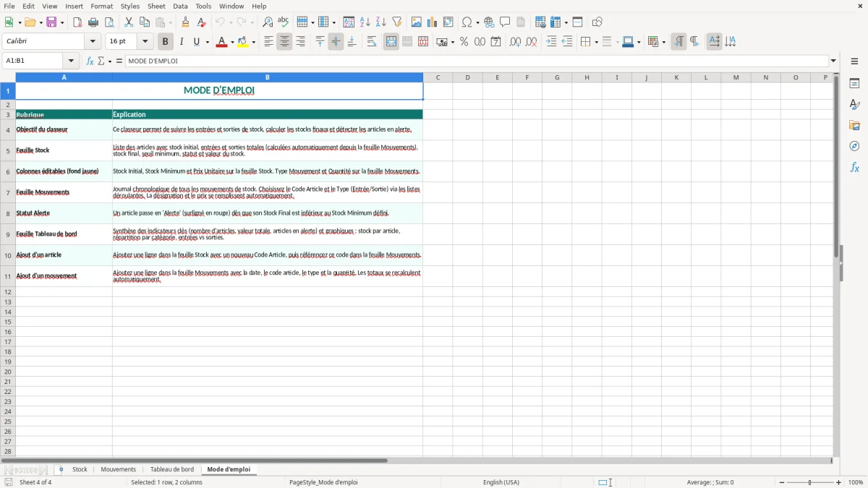Expand Name Box dropdown
Image resolution: width=868 pixels, height=488 pixels.
pyautogui.click(x=72, y=61)
